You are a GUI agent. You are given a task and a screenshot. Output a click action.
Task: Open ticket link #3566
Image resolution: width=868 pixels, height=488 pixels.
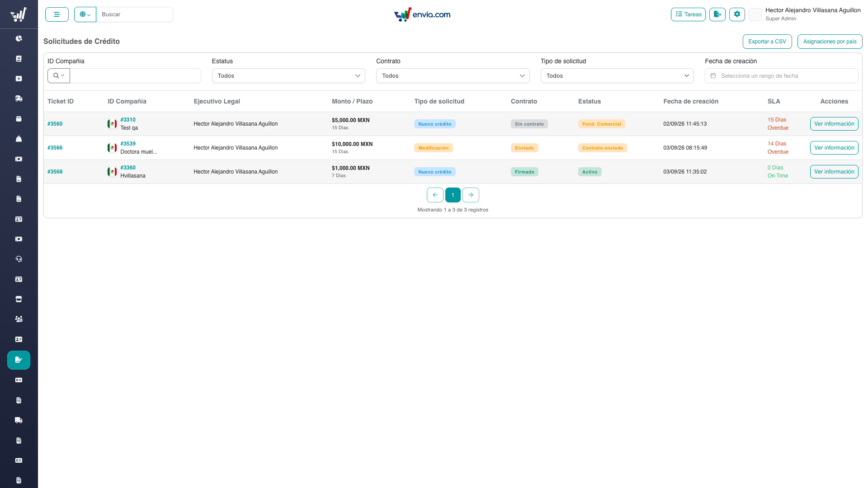click(55, 148)
